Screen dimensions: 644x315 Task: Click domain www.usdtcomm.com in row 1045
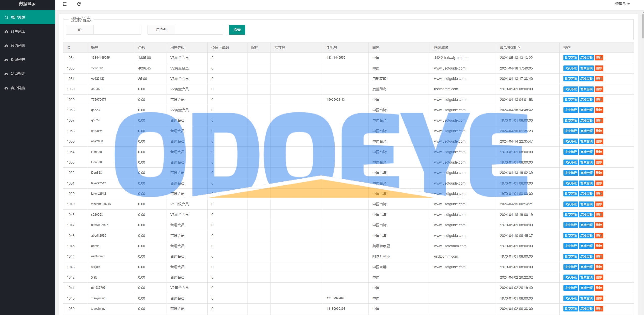[450, 246]
